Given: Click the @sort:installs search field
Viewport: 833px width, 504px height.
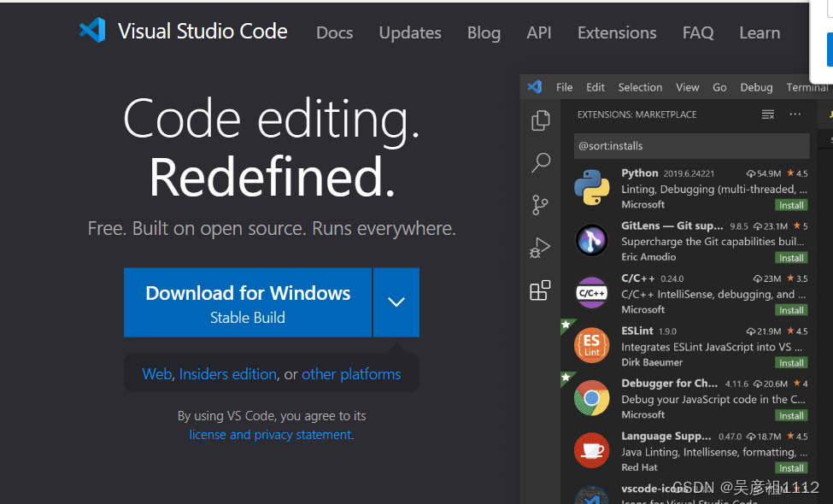Looking at the screenshot, I should [x=691, y=145].
